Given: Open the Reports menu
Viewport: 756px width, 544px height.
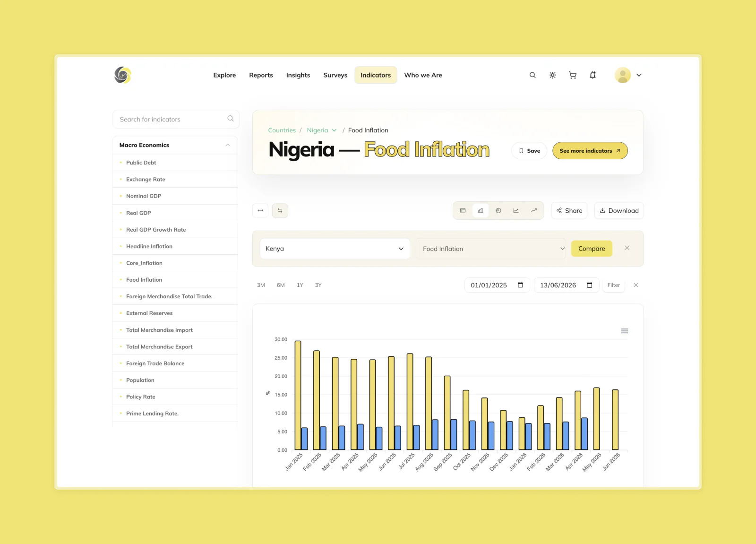Looking at the screenshot, I should coord(261,75).
